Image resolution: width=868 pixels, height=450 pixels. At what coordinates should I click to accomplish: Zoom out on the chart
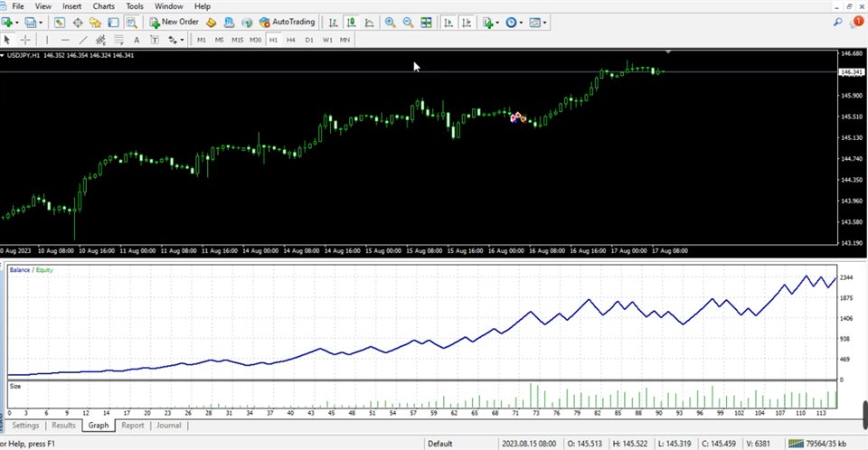coord(408,23)
